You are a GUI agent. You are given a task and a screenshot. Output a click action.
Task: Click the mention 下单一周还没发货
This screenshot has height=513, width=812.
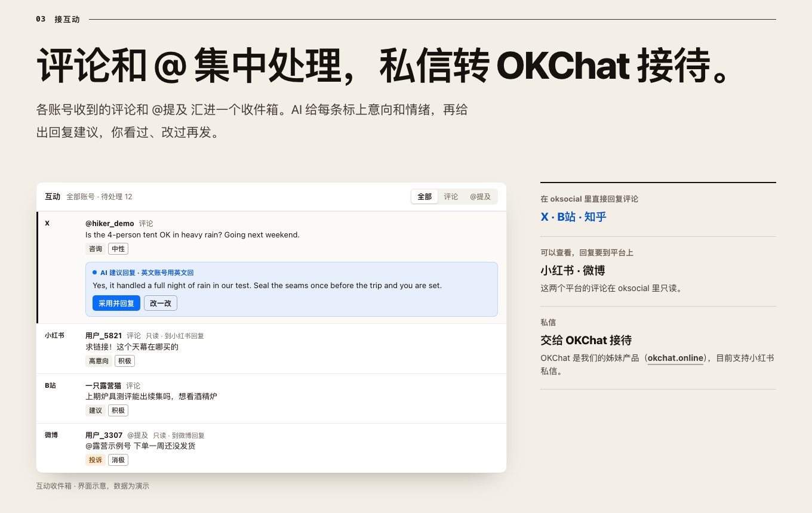pyautogui.click(x=140, y=446)
